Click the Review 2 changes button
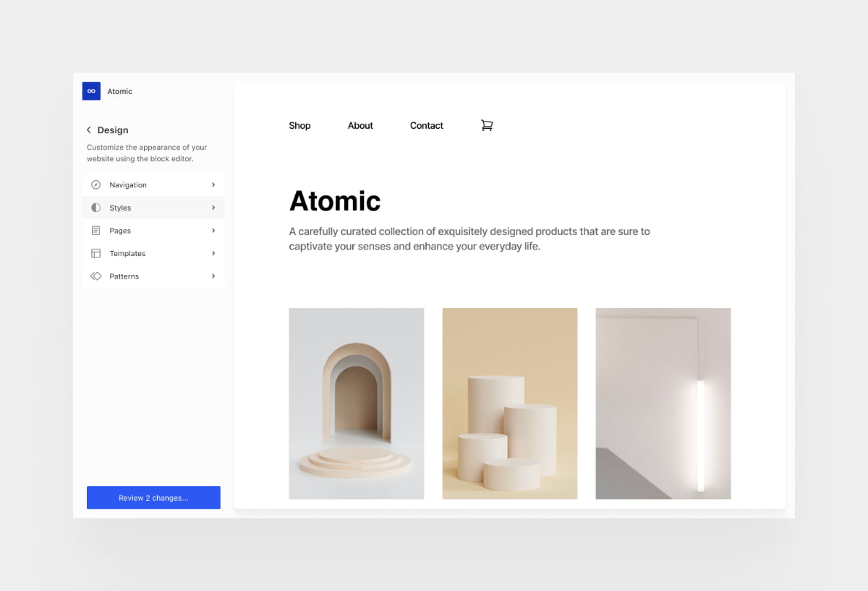868x591 pixels. 153,497
